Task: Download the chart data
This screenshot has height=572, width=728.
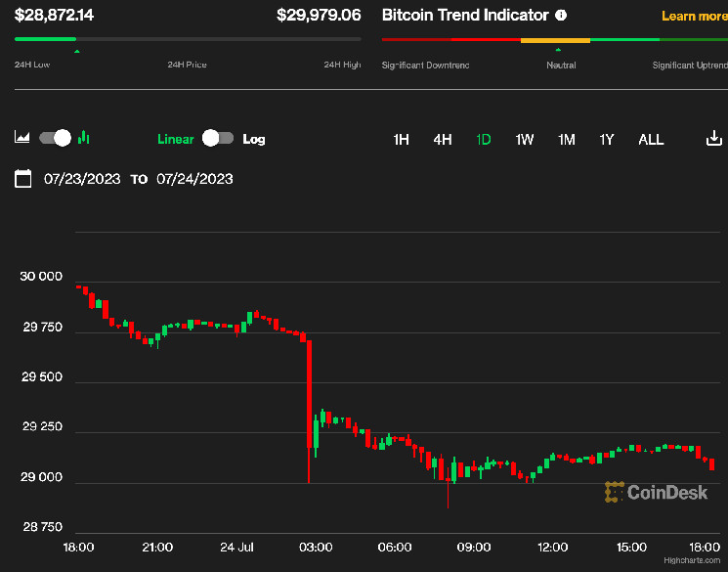Action: pos(714,138)
